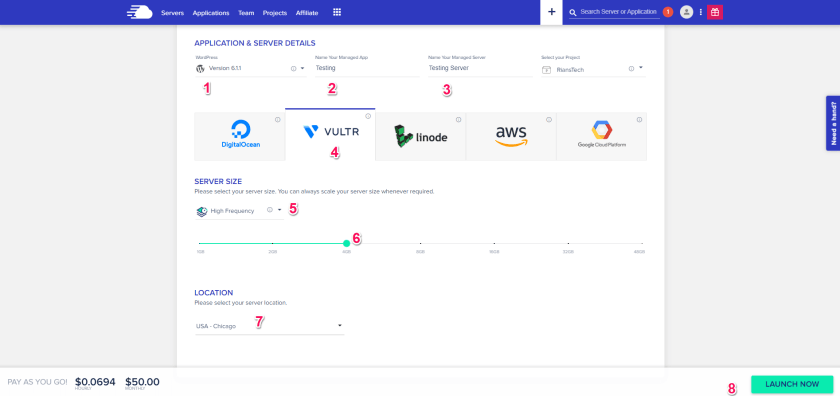
Task: Open the Projects menu
Action: coord(275,13)
